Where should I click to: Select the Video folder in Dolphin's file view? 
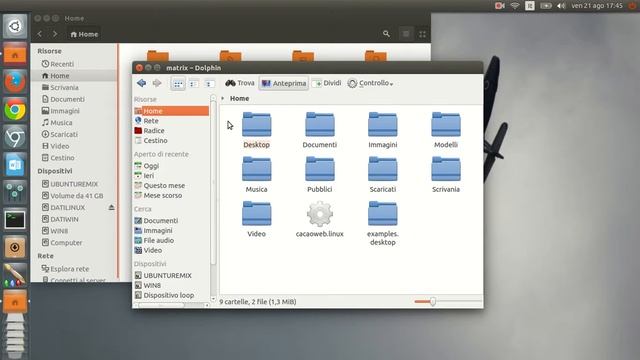pos(256,219)
